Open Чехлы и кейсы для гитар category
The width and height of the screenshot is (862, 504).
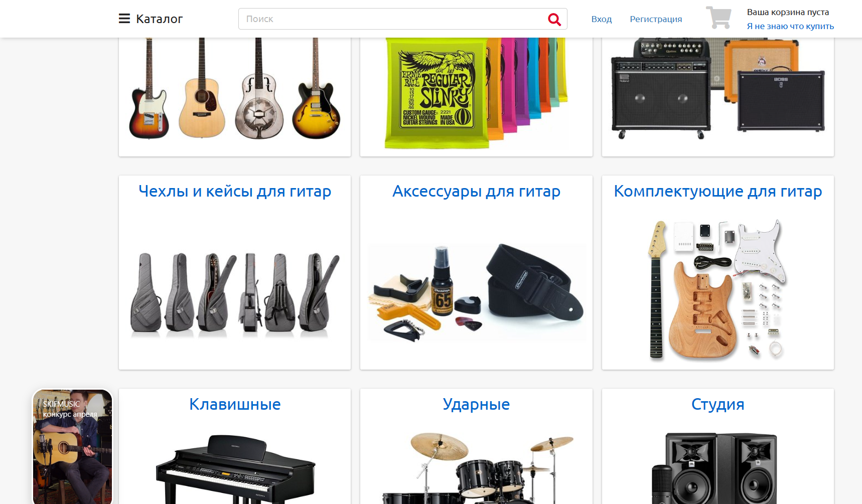point(235,191)
